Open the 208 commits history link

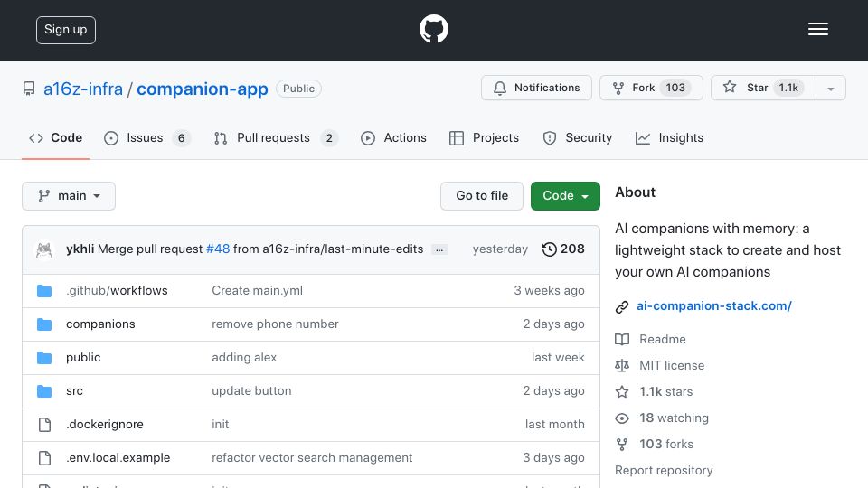click(x=563, y=249)
